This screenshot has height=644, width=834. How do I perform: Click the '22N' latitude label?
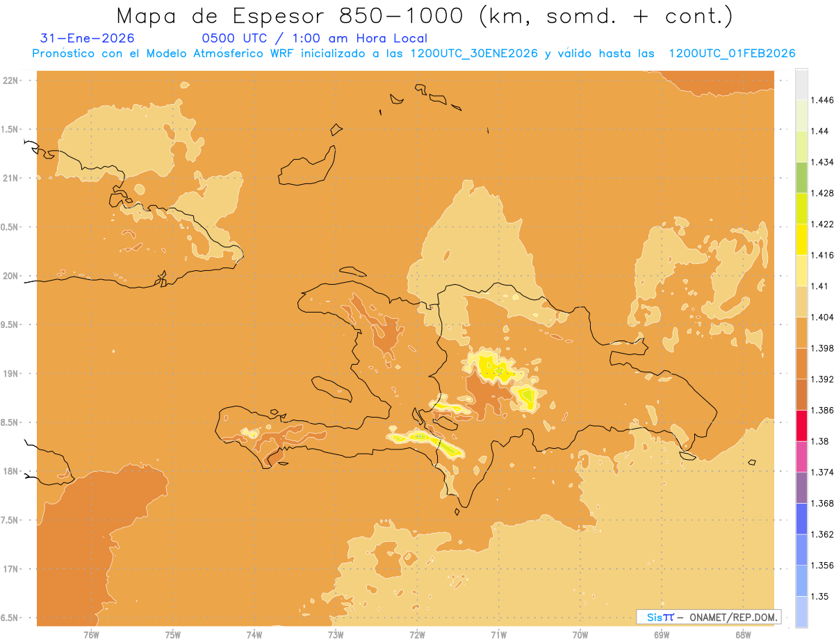(x=10, y=80)
